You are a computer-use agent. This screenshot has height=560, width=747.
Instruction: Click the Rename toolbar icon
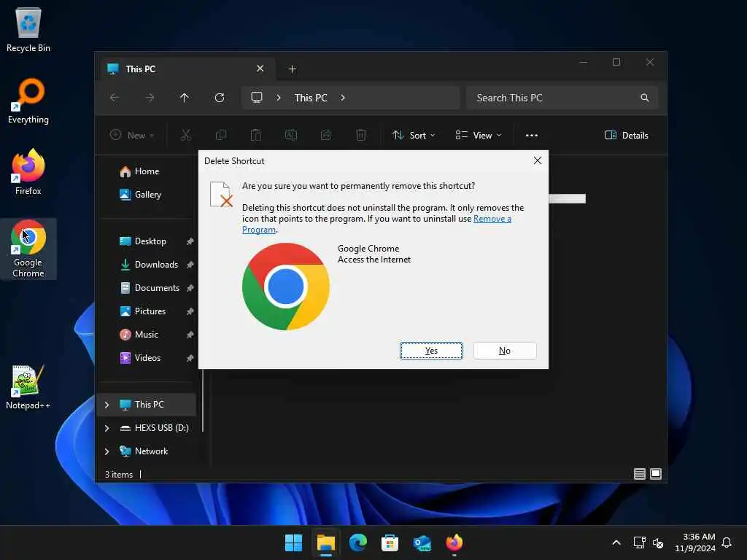pyautogui.click(x=291, y=135)
